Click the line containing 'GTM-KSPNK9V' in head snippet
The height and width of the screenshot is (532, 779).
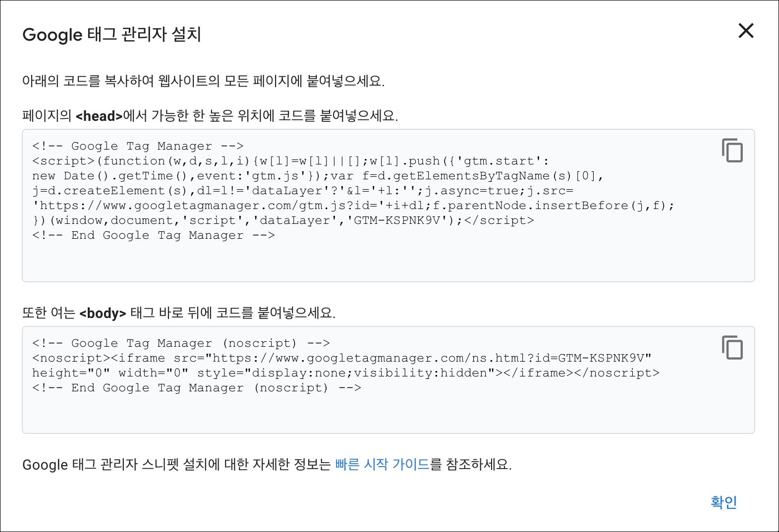pos(283,220)
